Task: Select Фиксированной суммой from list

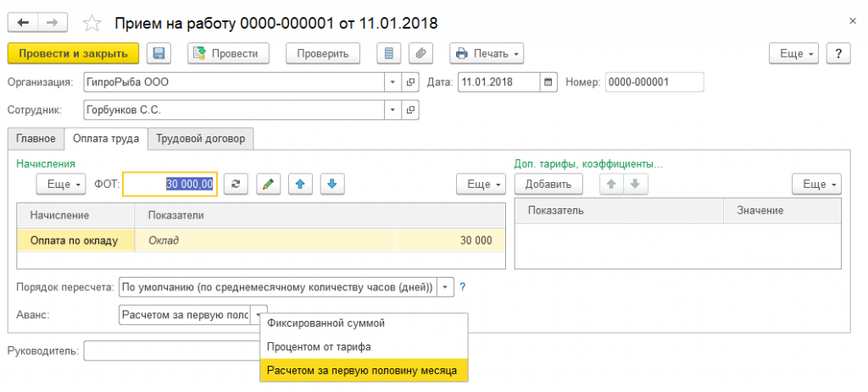Action: pos(325,323)
